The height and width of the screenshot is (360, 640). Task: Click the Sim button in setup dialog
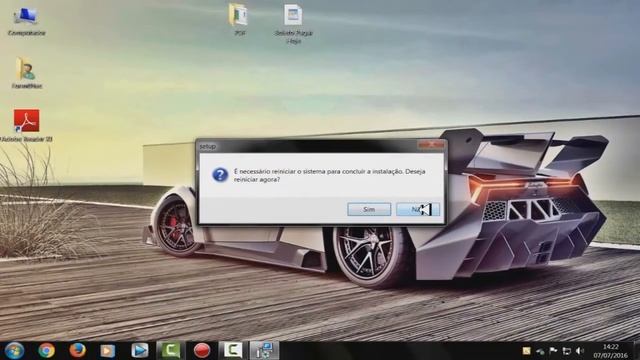pos(369,209)
